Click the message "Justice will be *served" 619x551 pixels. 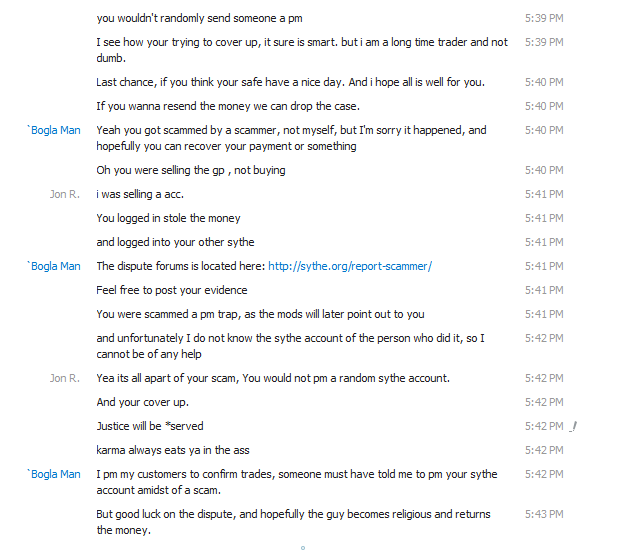click(x=150, y=426)
